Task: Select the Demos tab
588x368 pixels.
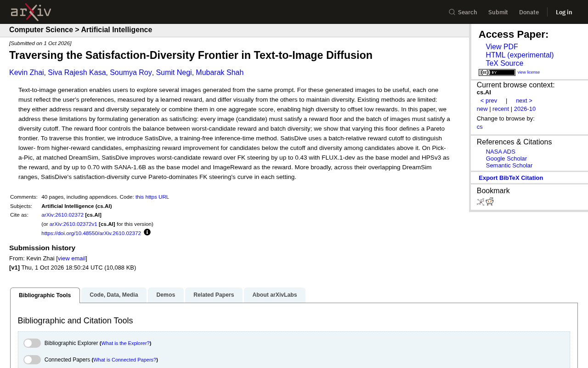Action: 166,295
